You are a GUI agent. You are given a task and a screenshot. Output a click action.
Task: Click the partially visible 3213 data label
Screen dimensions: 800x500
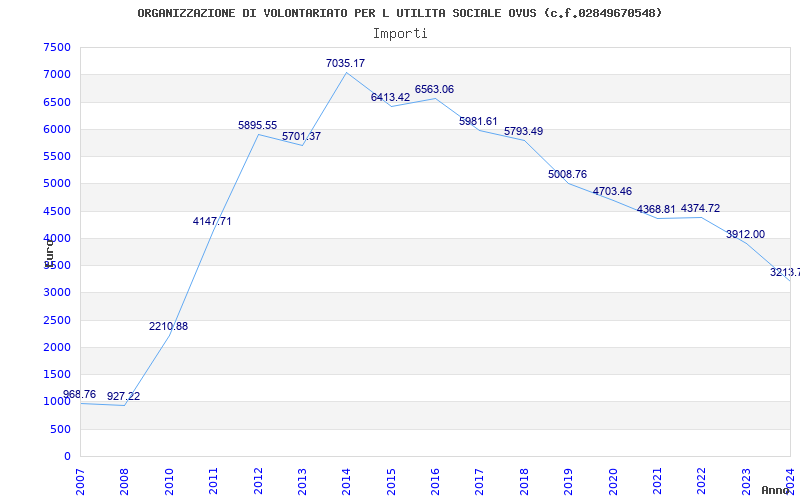point(785,272)
